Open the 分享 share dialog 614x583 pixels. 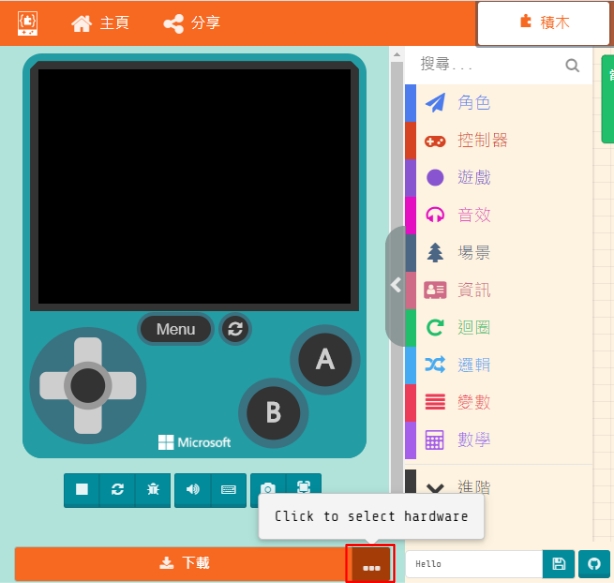click(192, 23)
